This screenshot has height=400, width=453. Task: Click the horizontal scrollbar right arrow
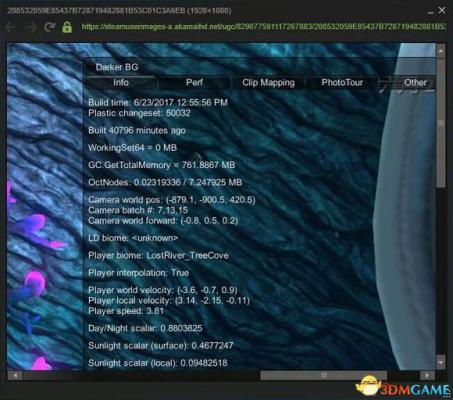pyautogui.click(x=427, y=375)
